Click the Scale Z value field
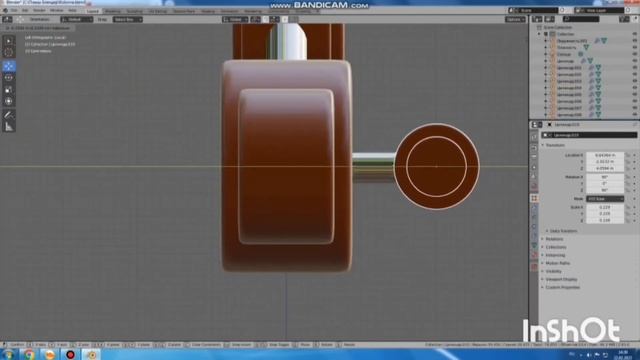This screenshot has width=640, height=360. (605, 220)
